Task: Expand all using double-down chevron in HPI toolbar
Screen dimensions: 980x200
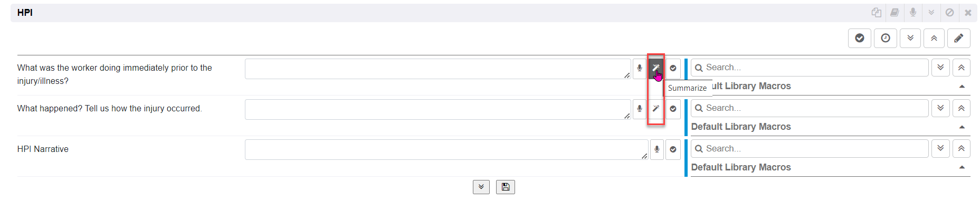Action: click(910, 38)
